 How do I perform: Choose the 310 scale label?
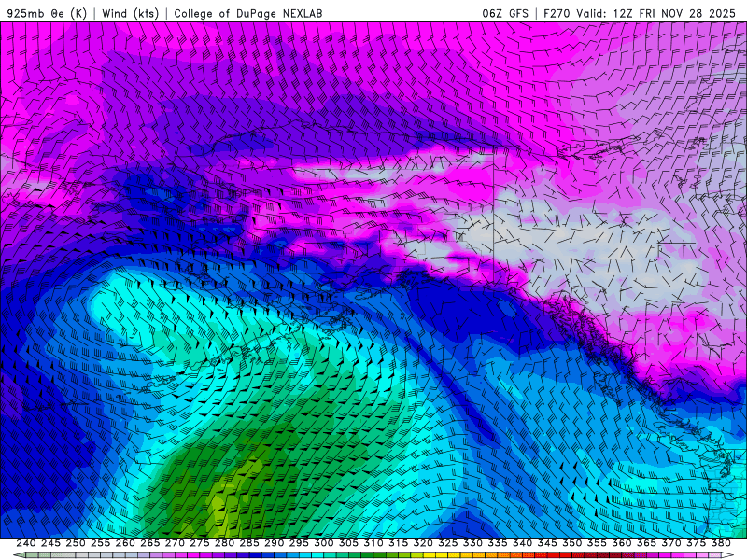[373, 543]
